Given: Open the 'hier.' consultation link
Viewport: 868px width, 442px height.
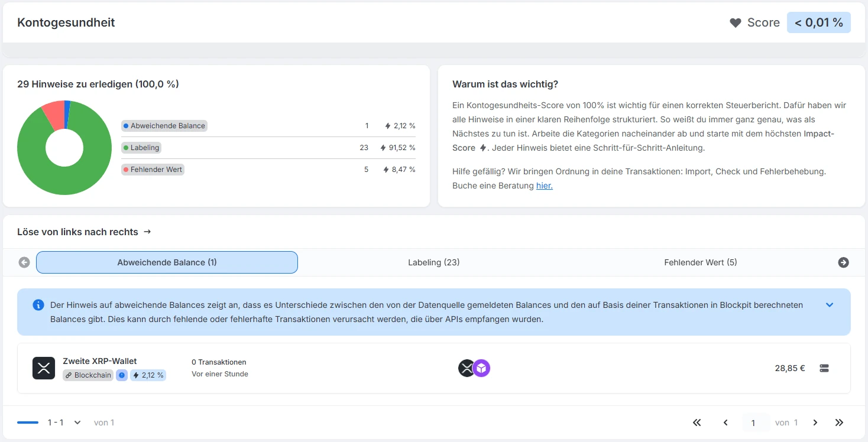Looking at the screenshot, I should (x=544, y=186).
